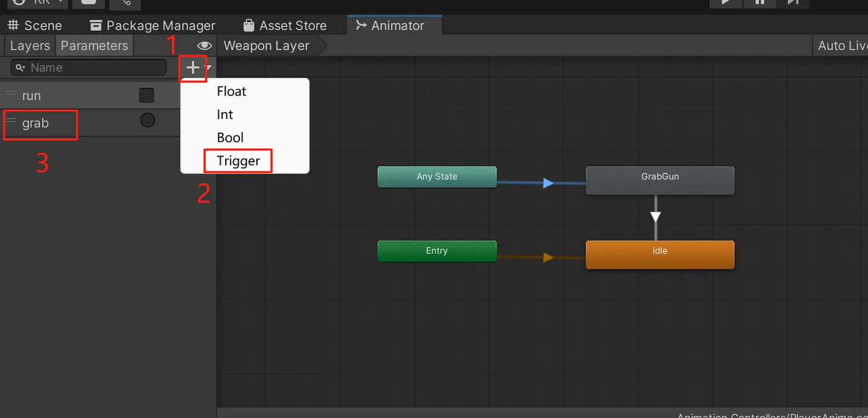Click the Weapon Layer breadcrumb
Screen dimensions: 868x418
[267, 46]
